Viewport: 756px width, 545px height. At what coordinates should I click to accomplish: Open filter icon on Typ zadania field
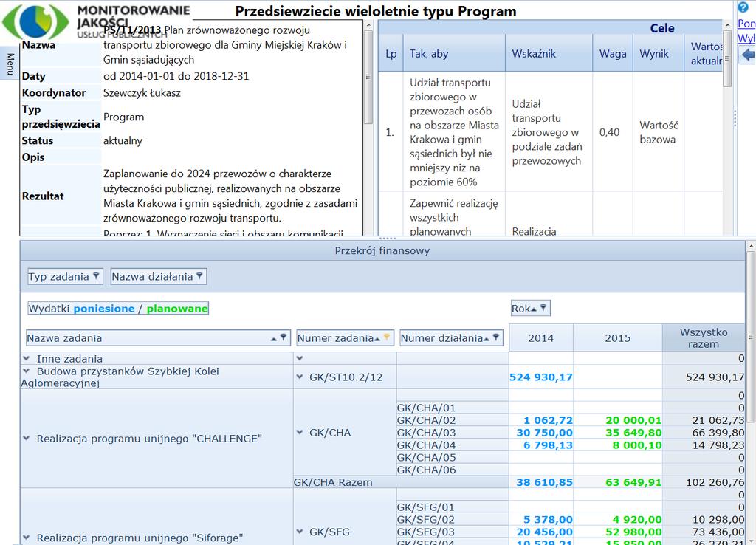coord(96,275)
